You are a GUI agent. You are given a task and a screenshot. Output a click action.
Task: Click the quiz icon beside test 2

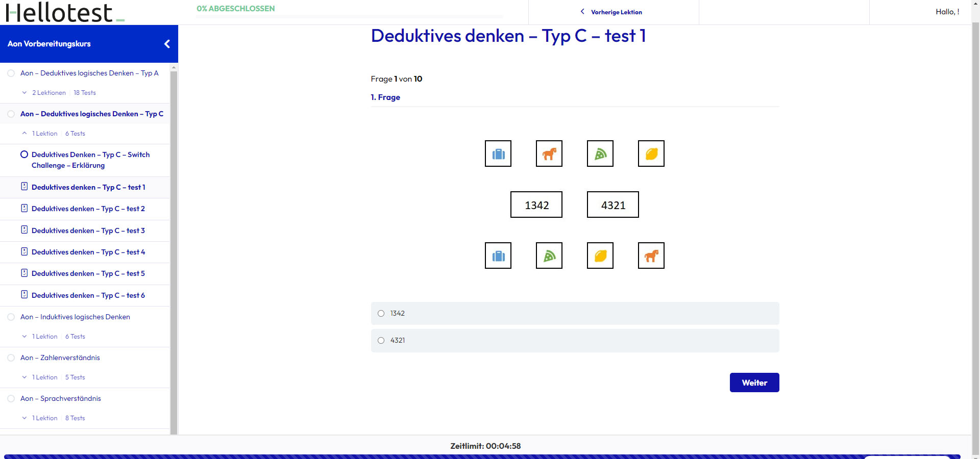point(24,208)
